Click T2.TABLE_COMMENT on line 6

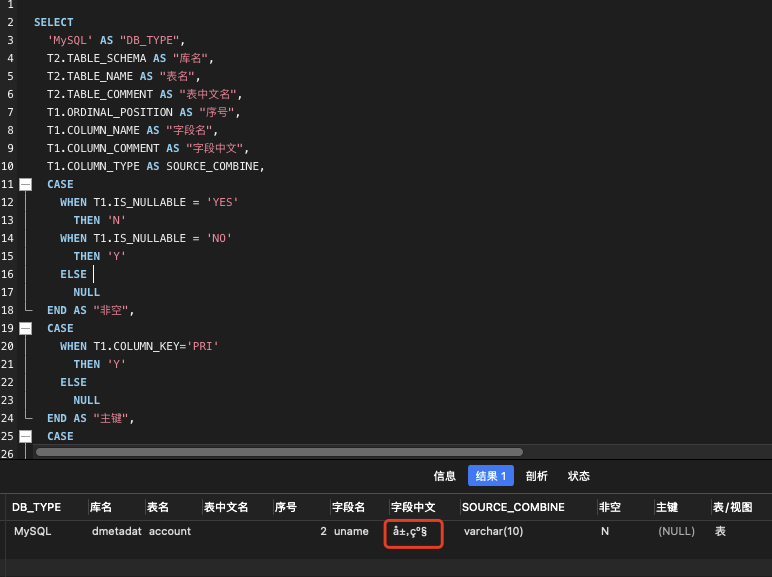click(100, 94)
